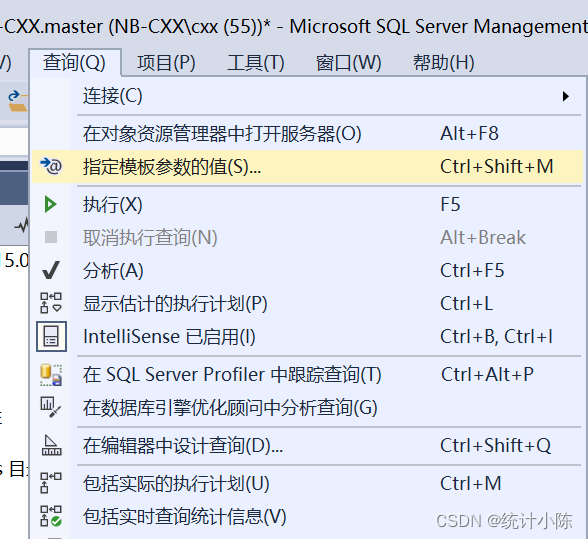588x539 pixels.
Task: Click the Ctrl+M shortcut text
Action: pyautogui.click(x=471, y=484)
